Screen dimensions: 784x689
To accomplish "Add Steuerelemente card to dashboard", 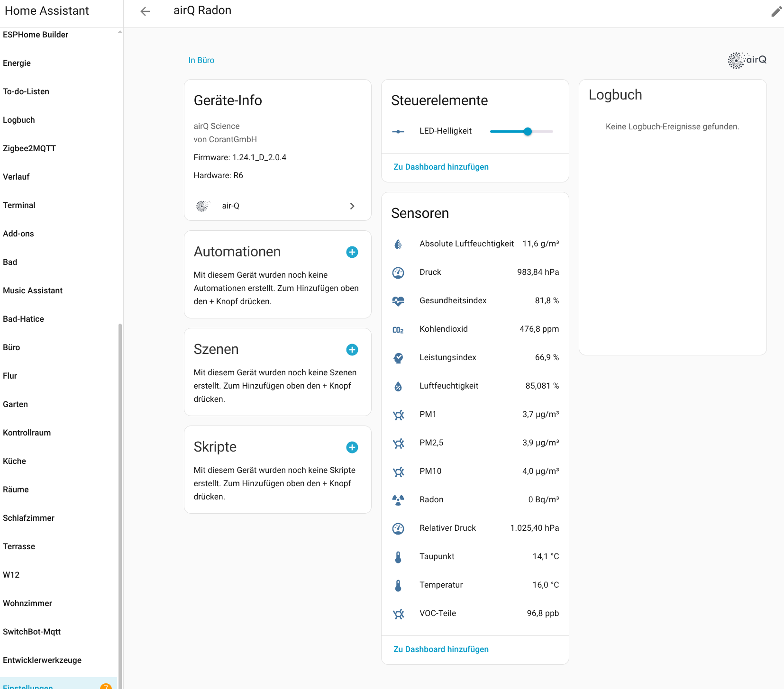I will pyautogui.click(x=441, y=167).
